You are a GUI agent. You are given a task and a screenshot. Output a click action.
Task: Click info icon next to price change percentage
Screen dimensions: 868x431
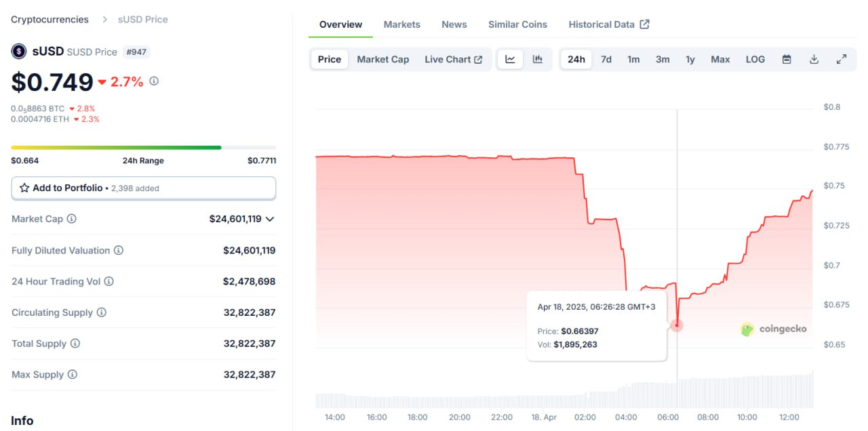tap(154, 81)
